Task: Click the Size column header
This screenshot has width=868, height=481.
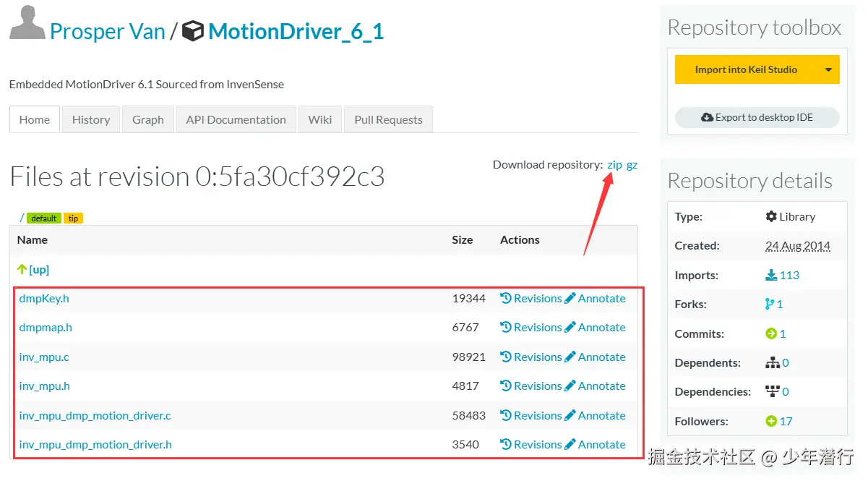Action: tap(463, 239)
